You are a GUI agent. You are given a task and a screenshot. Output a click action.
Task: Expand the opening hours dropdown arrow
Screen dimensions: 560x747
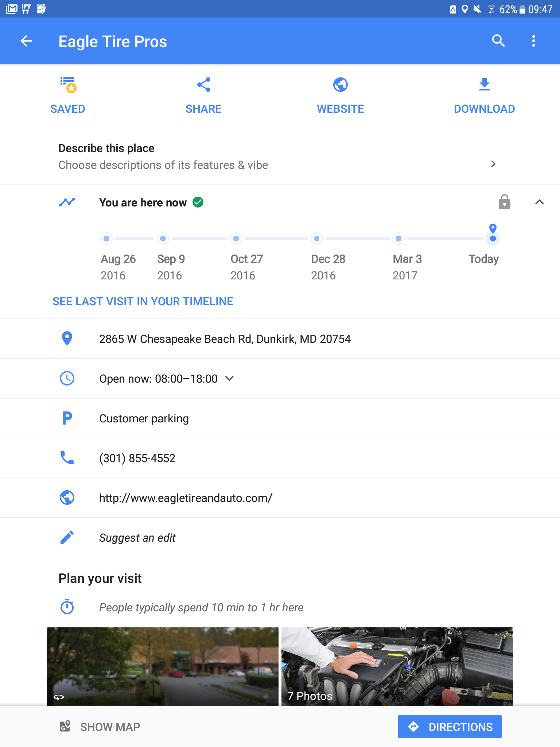pyautogui.click(x=229, y=379)
